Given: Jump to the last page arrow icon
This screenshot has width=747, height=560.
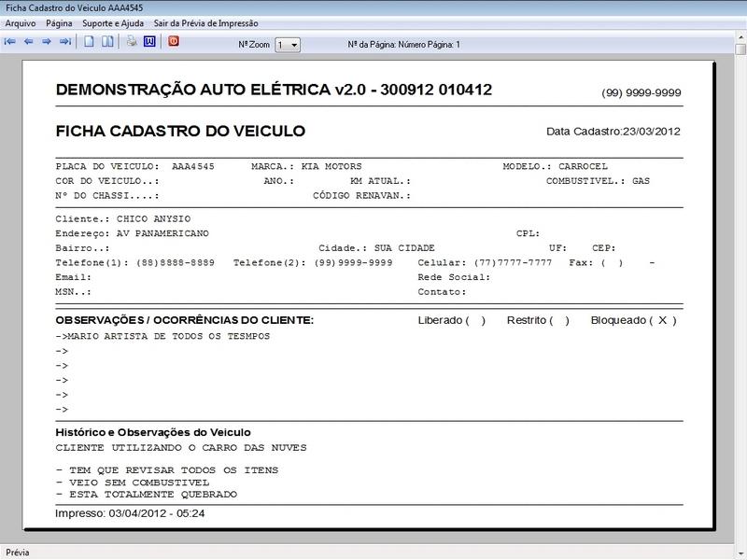Looking at the screenshot, I should click(x=65, y=42).
